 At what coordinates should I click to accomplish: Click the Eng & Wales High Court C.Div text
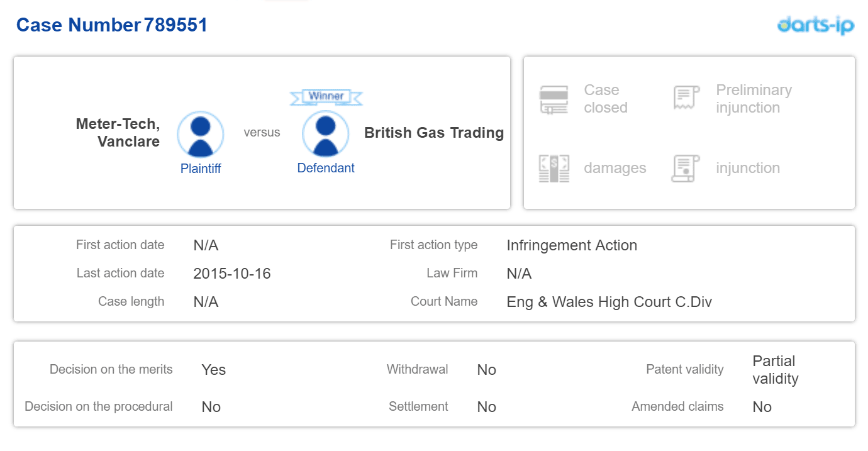pos(609,302)
